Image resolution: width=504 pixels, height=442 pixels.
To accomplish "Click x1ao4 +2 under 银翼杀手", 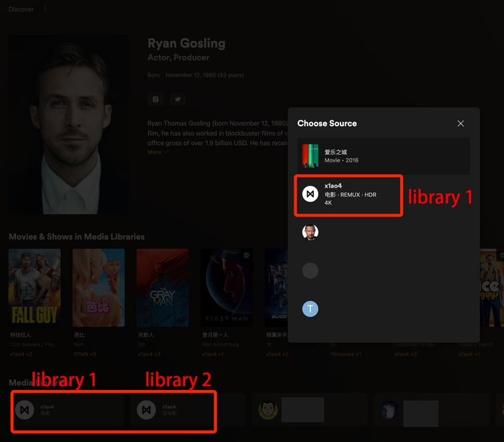I will [277, 355].
